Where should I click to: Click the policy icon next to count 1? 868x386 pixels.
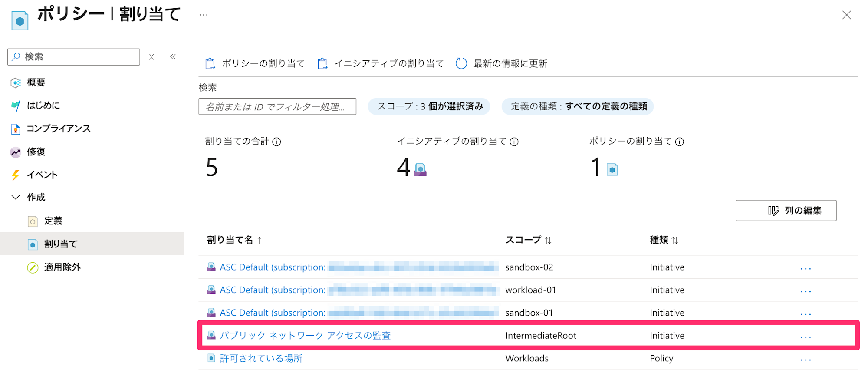[612, 169]
